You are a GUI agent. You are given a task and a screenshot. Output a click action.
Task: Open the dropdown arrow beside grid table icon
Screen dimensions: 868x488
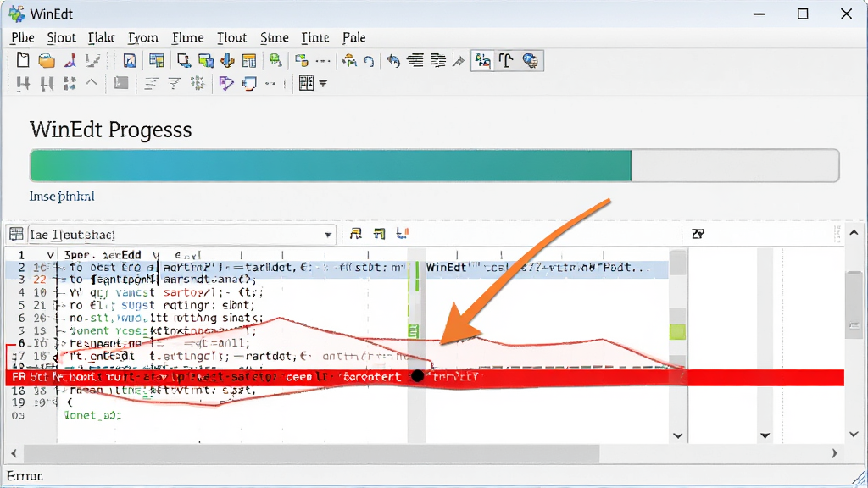[x=323, y=84]
